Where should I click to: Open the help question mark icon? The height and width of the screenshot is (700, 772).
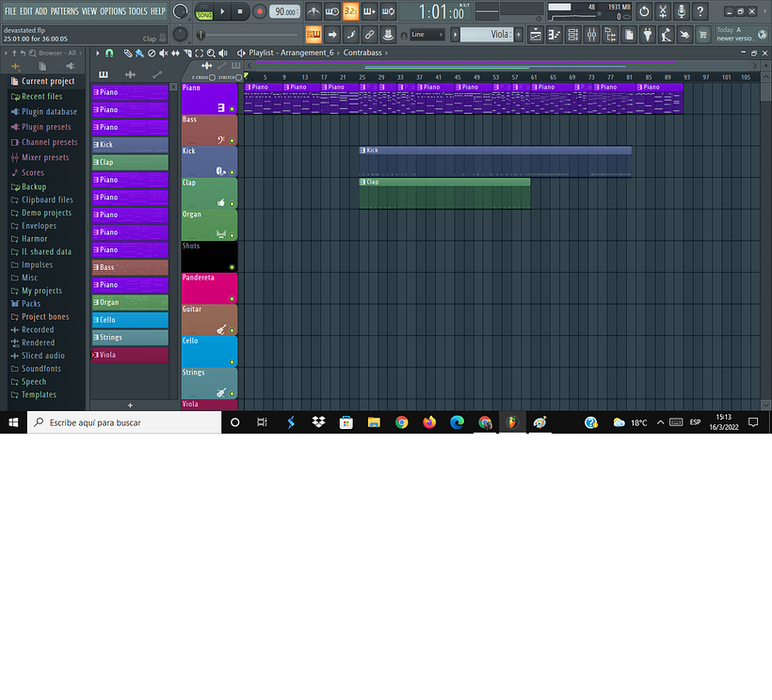point(700,11)
